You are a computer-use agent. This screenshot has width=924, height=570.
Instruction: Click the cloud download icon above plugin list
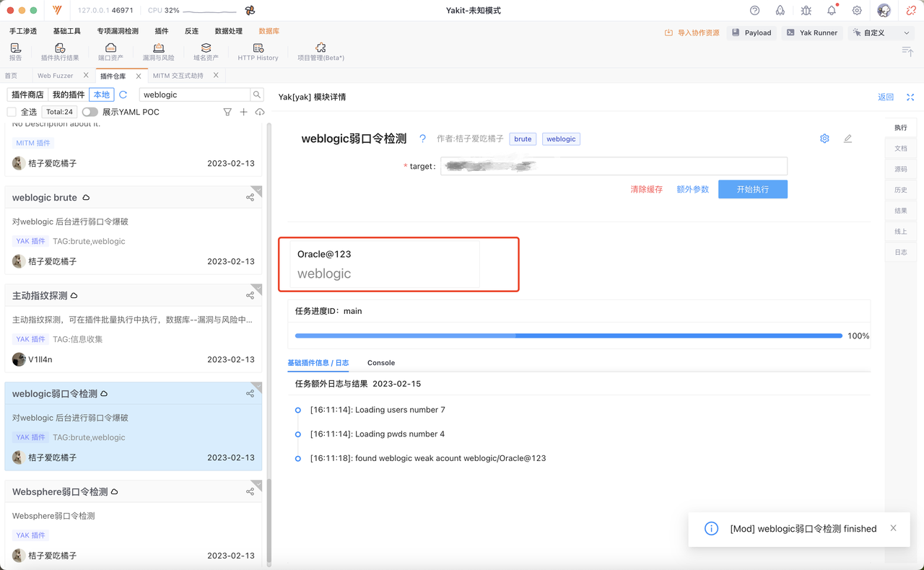pyautogui.click(x=260, y=112)
